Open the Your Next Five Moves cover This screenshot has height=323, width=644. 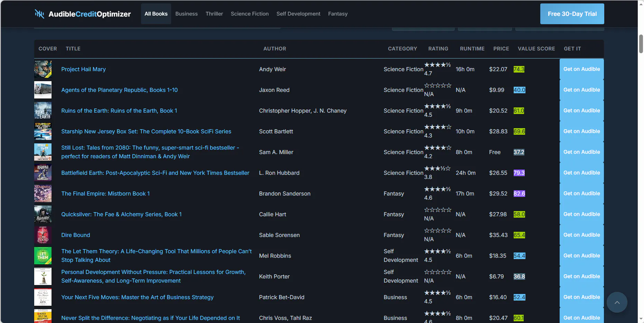(43, 297)
